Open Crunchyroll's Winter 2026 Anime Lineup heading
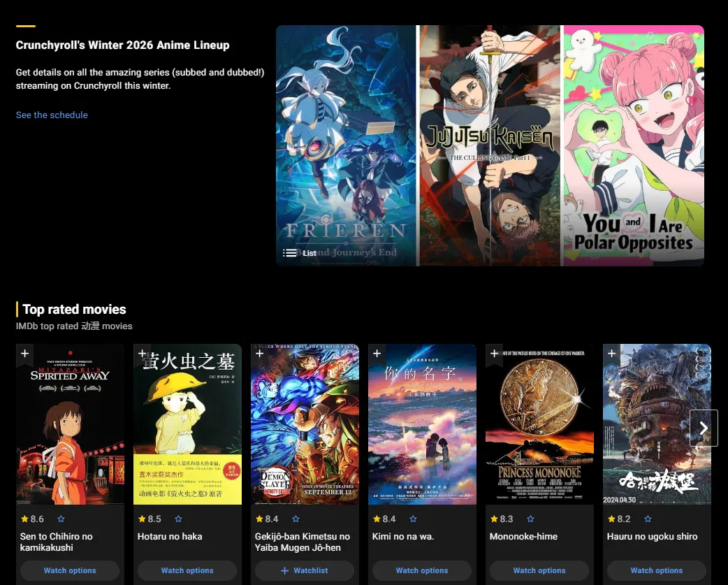728x585 pixels. click(x=122, y=45)
